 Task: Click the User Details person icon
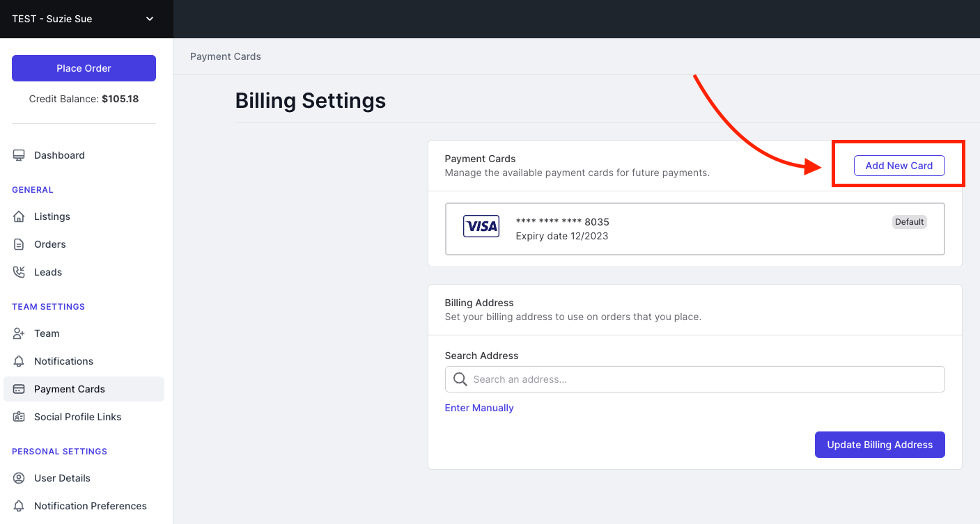tap(19, 478)
